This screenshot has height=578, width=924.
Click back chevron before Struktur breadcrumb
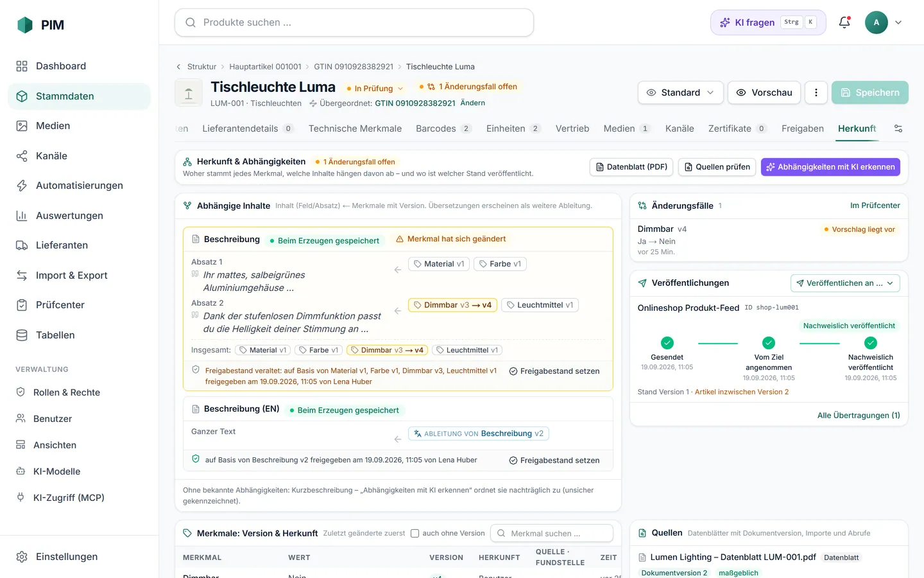pyautogui.click(x=178, y=67)
